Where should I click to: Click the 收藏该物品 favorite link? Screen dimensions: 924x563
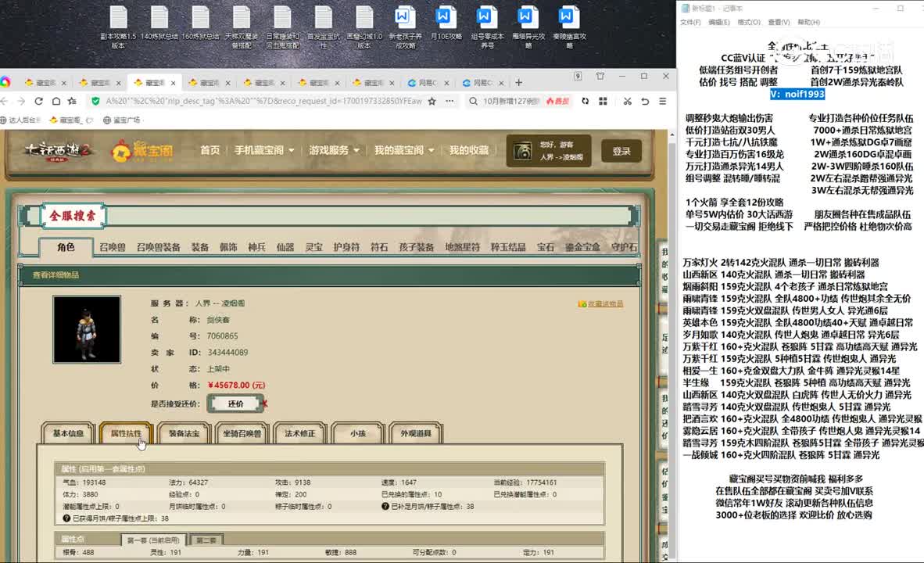600,303
